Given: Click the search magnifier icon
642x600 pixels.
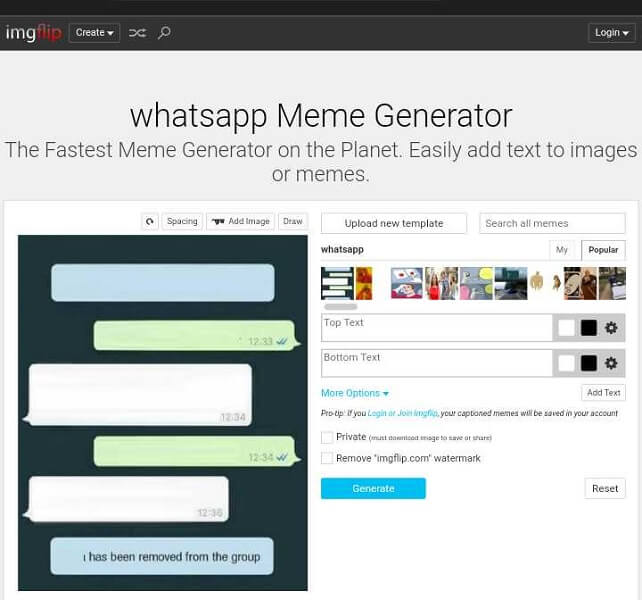Looking at the screenshot, I should tap(164, 33).
